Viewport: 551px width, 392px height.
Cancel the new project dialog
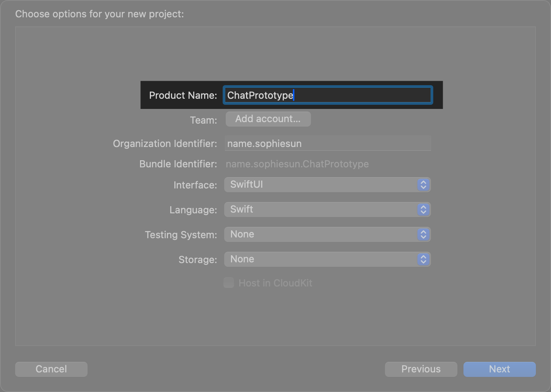click(x=51, y=369)
